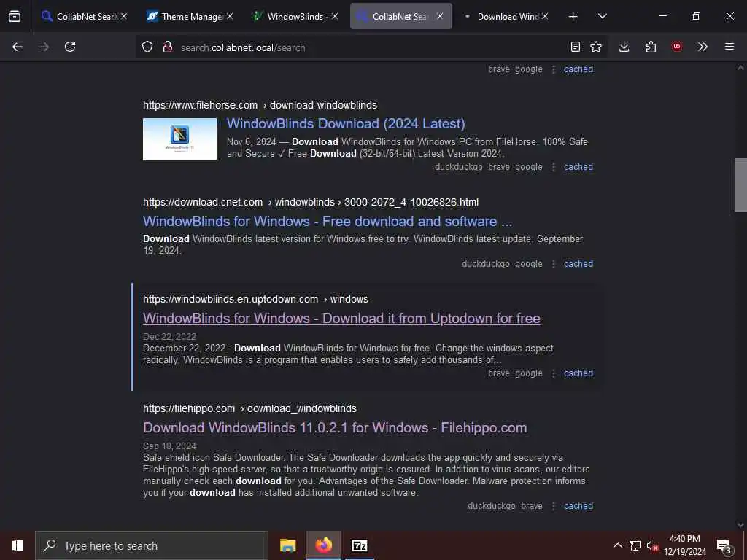Toggle reader view icon
The image size is (747, 560).
[x=576, y=47]
